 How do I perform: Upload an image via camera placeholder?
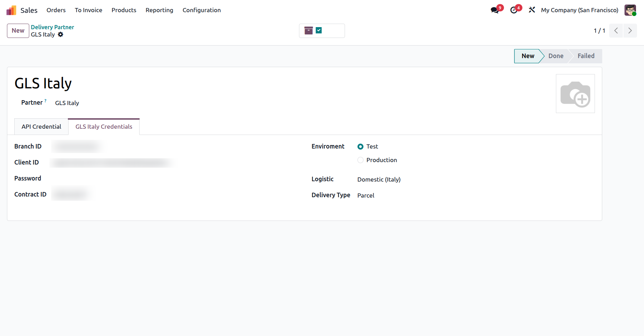(575, 94)
